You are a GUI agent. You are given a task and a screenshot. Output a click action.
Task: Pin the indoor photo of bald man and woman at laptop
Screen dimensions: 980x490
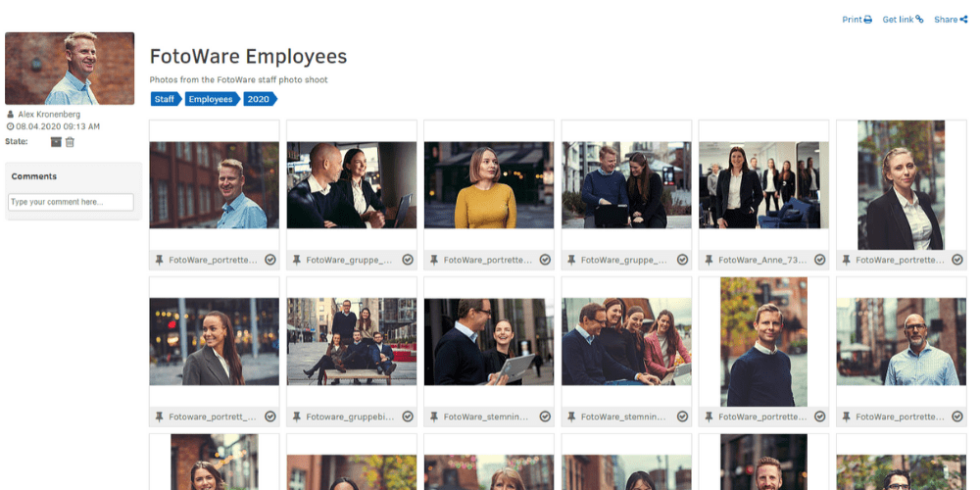pyautogui.click(x=297, y=260)
